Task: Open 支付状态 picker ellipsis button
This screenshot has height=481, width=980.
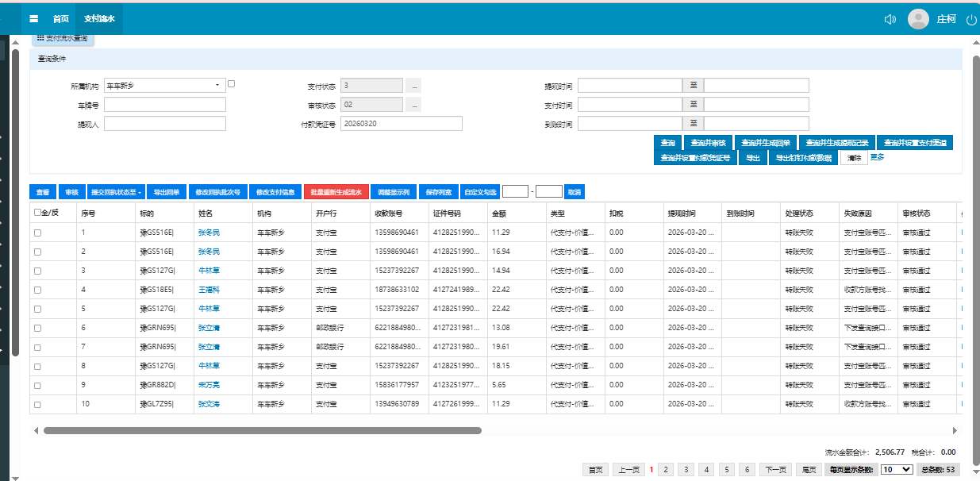Action: (x=413, y=85)
